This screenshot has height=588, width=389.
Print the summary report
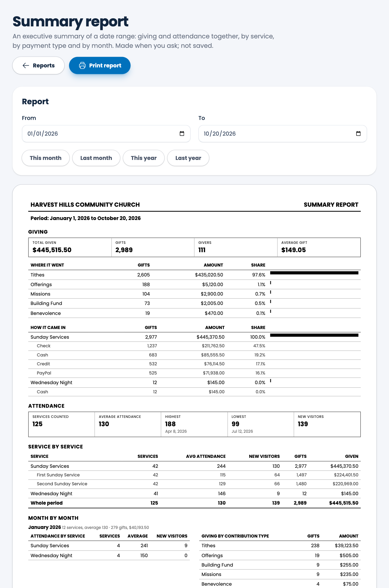pos(100,66)
